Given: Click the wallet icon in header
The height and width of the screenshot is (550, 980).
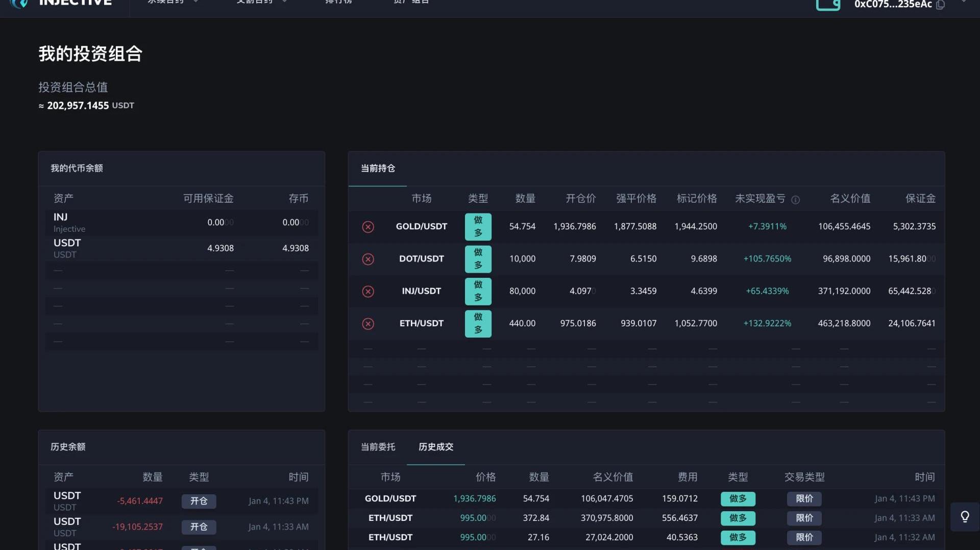Looking at the screenshot, I should [x=828, y=5].
